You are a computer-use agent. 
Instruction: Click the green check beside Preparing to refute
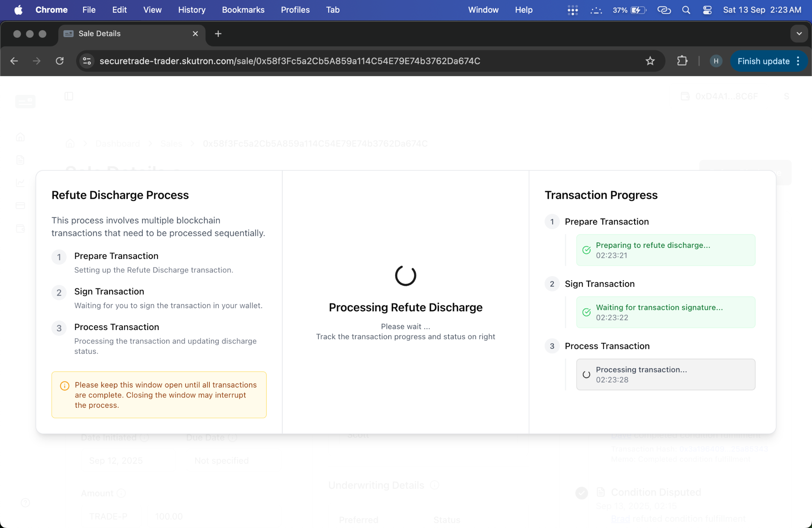(x=586, y=250)
